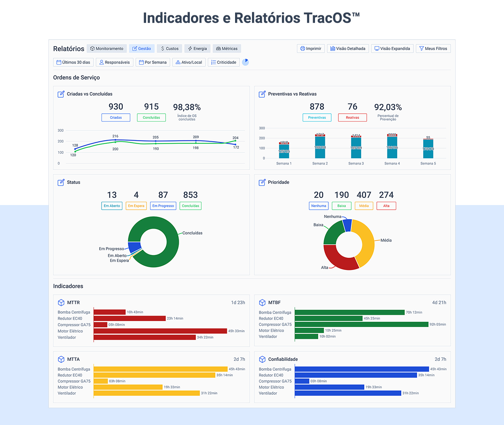This screenshot has width=504, height=425.
Task: Click the MTTR cube icon
Action: [61, 303]
